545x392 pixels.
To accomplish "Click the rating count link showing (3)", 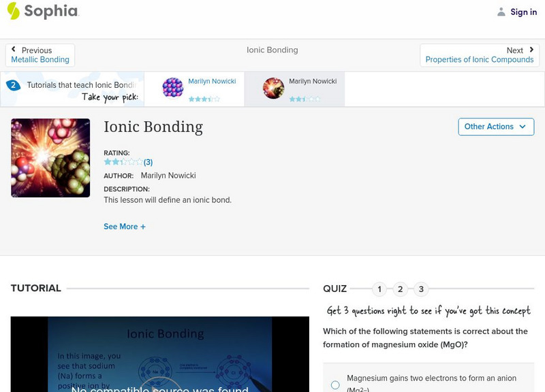I will pos(147,162).
